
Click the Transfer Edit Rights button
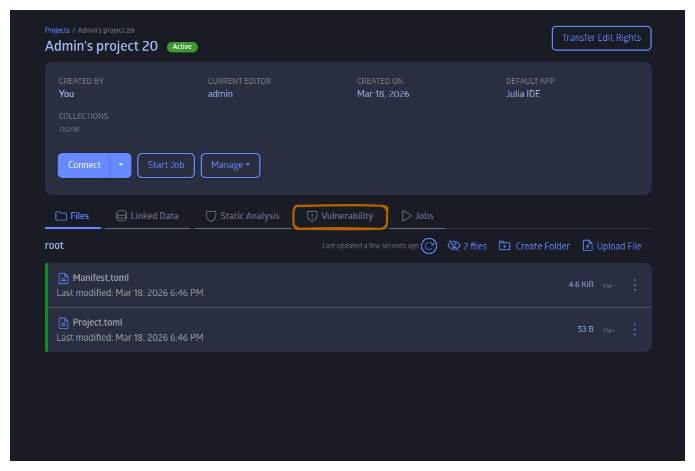click(x=601, y=38)
